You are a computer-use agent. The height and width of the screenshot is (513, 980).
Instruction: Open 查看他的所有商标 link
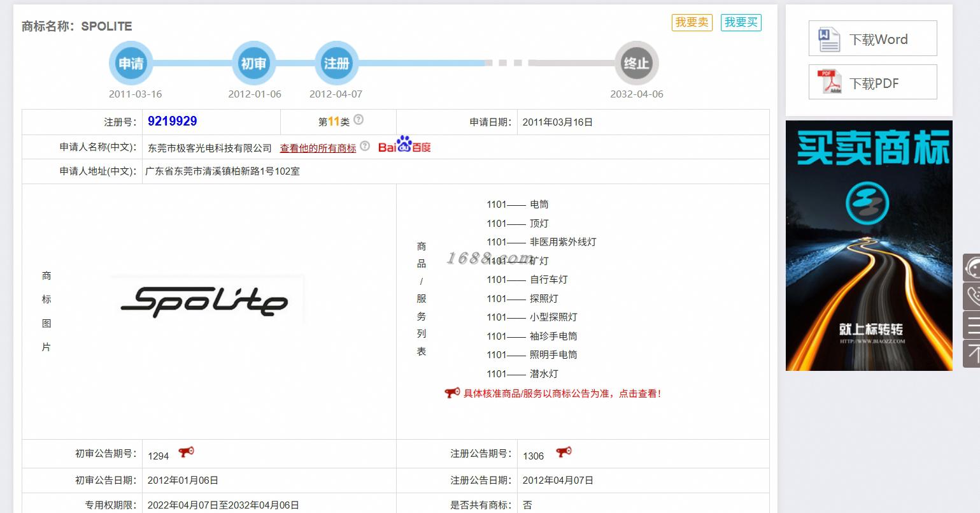[x=318, y=148]
